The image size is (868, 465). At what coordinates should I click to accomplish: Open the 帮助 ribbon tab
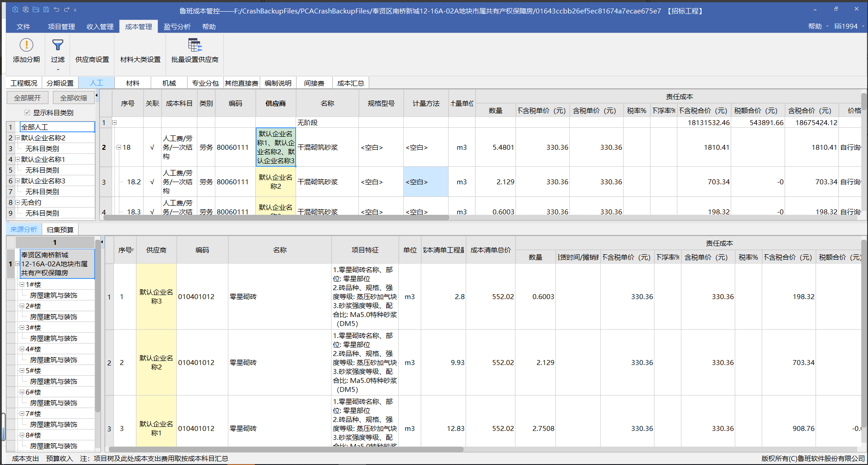(209, 26)
